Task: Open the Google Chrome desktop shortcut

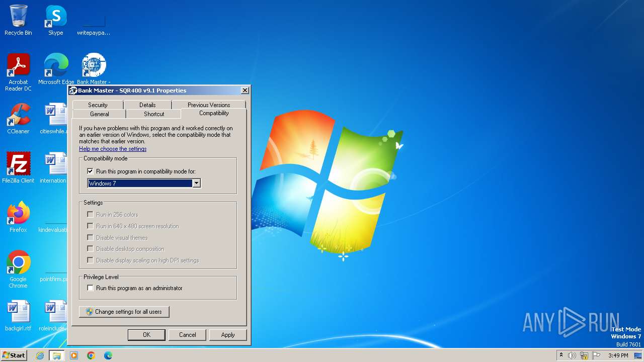Action: pos(18,269)
